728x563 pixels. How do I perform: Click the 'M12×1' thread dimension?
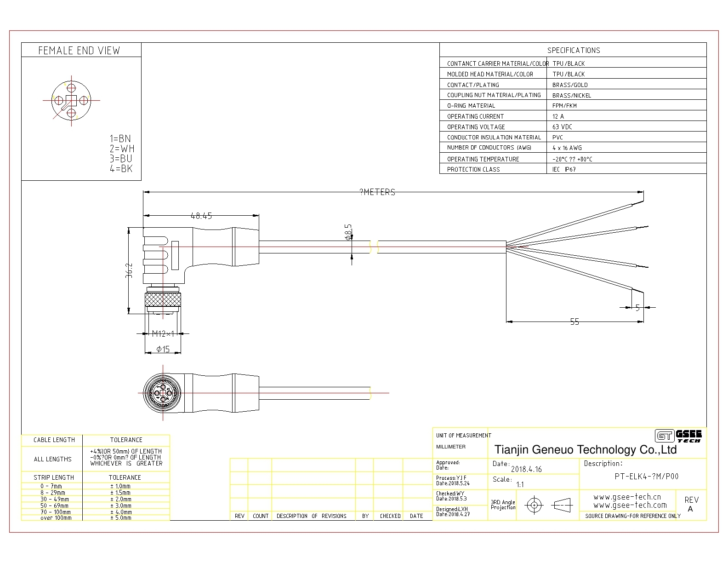tap(163, 333)
